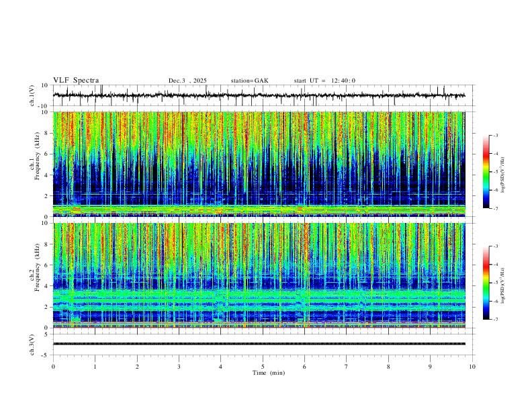532x411 pixels.
Task: Click ch.2 spectrogram frequency tick "4" kHz
Action: point(46,286)
